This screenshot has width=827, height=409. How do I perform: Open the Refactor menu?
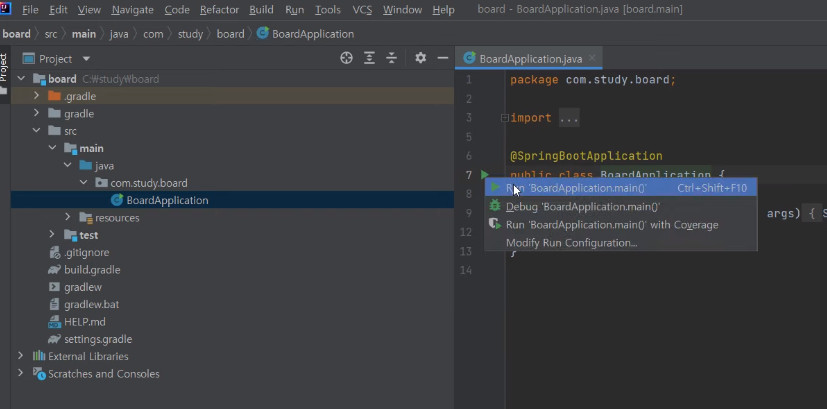219,9
